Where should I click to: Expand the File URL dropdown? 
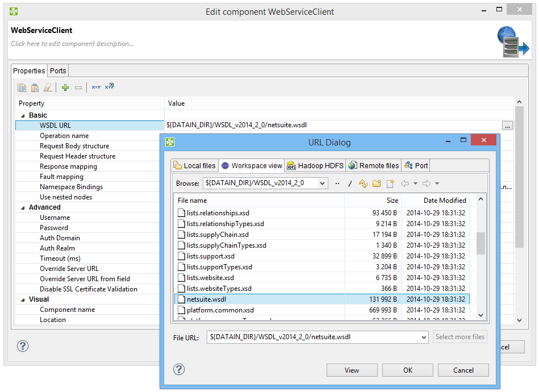point(424,337)
